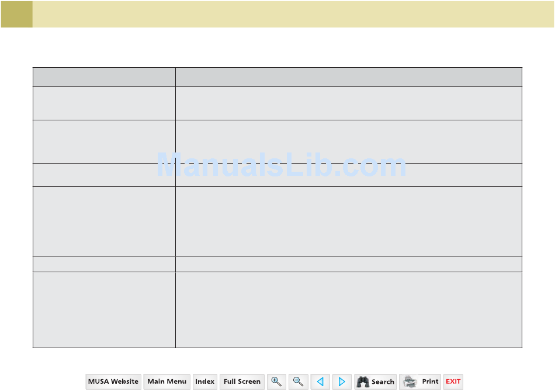Select the left header cell of the table

pos(104,77)
